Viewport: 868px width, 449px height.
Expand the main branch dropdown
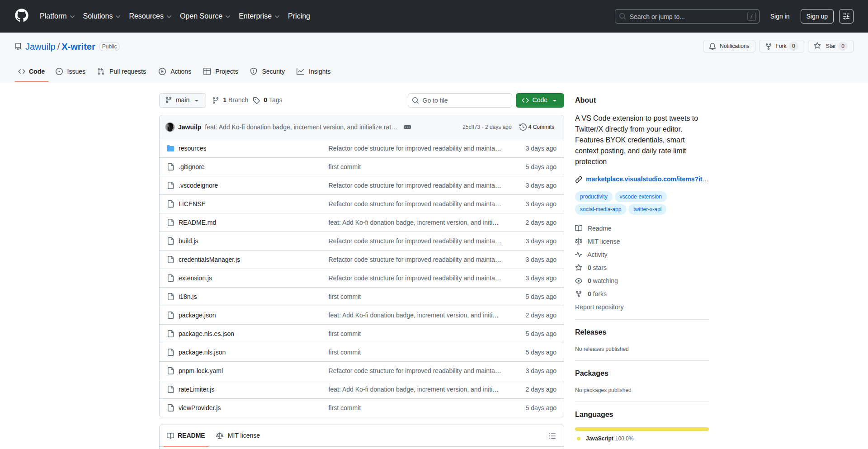[182, 100]
